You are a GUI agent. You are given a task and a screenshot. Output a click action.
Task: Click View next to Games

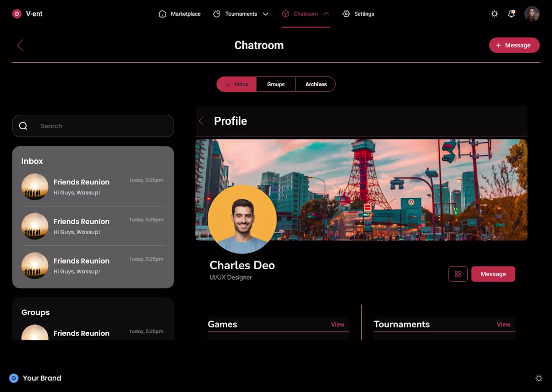click(x=337, y=324)
